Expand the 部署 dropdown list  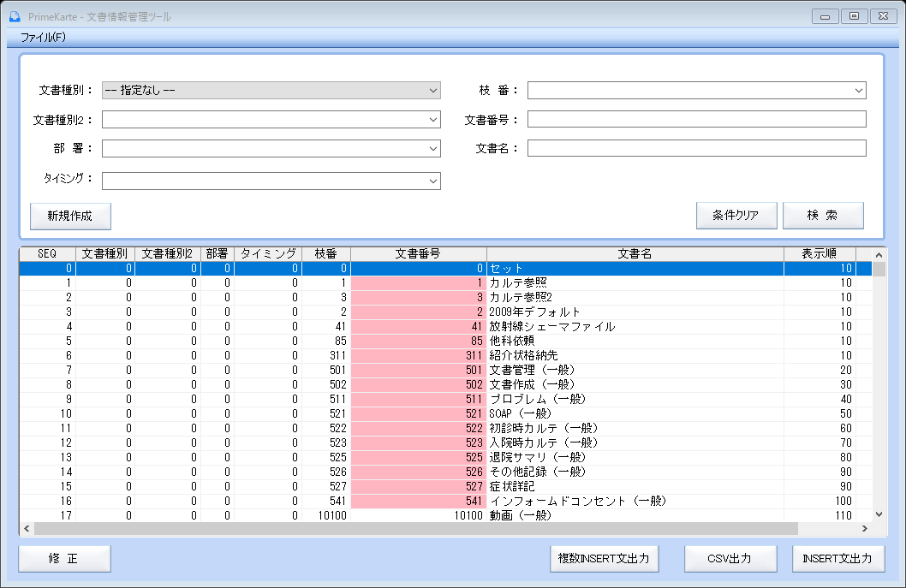(271, 148)
